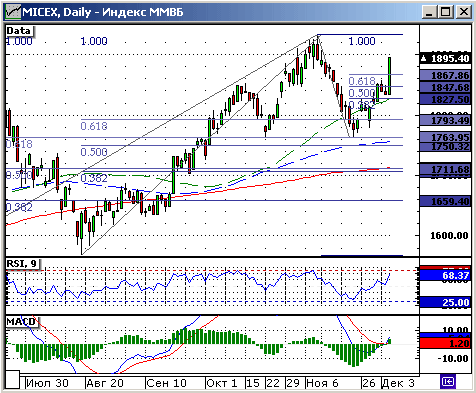Click the 1895.40 current price marker
This screenshot has height=393, width=476.
[445, 59]
